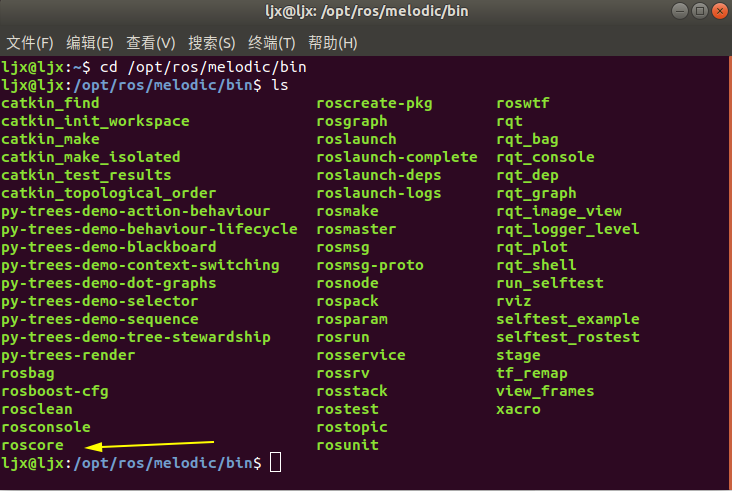Open the 编辑(E) menu
The height and width of the screenshot is (491, 732).
coord(90,43)
